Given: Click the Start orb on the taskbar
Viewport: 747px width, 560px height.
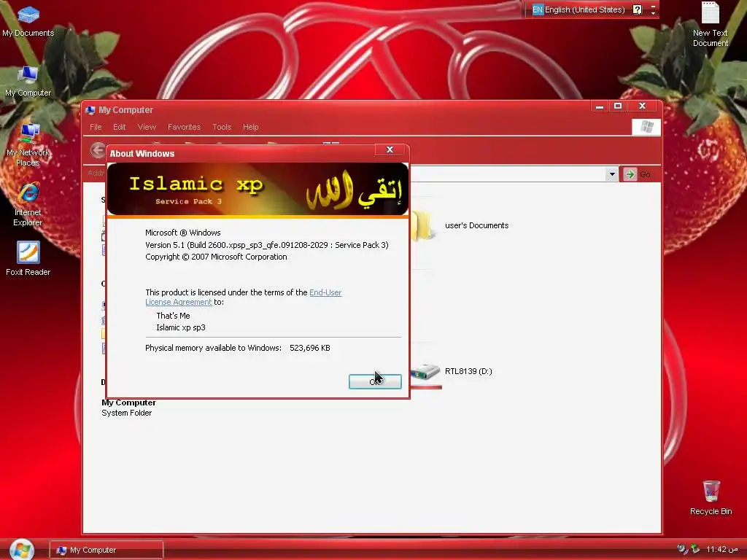Looking at the screenshot, I should click(21, 549).
